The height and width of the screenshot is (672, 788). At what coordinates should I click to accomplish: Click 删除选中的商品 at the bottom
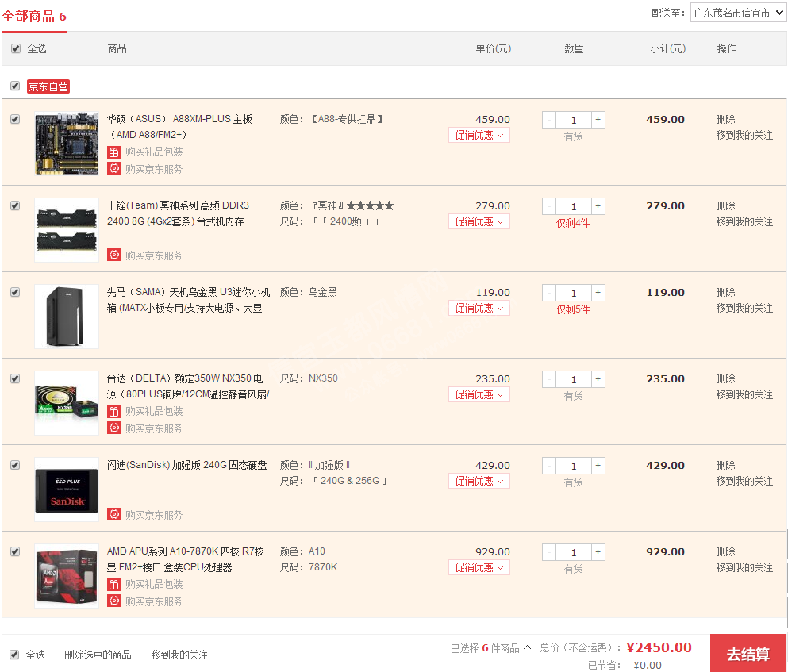click(x=98, y=655)
